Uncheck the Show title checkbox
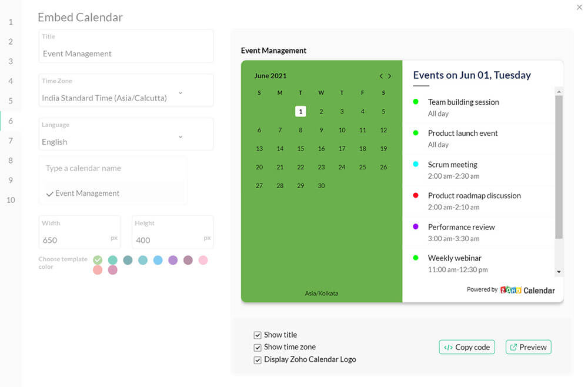The width and height of the screenshot is (588, 387). 258,335
